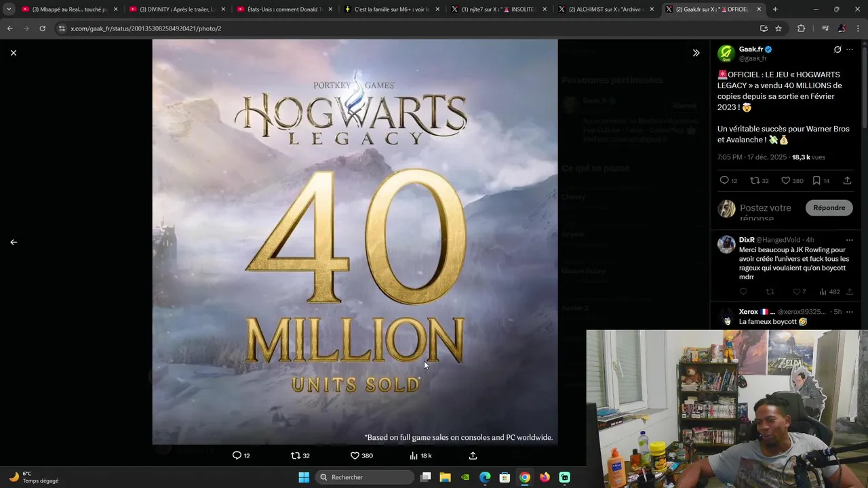The image size is (868, 488).
Task: Open Firefox from the taskbar
Action: 545,477
